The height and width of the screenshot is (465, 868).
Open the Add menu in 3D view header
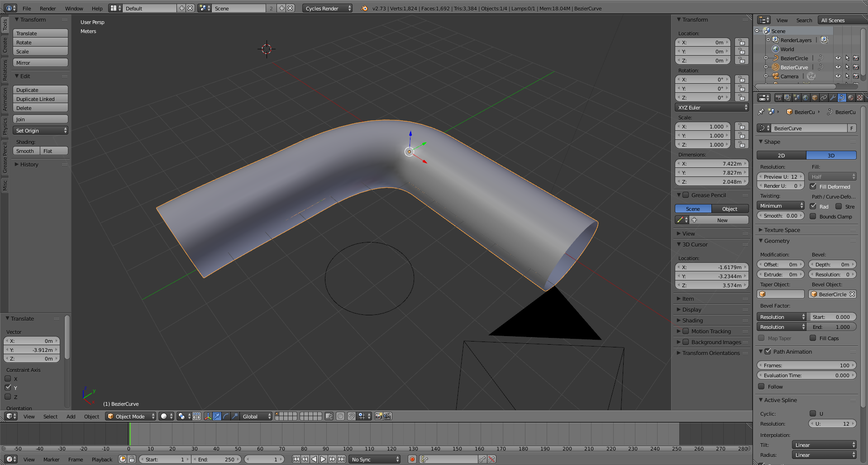71,416
